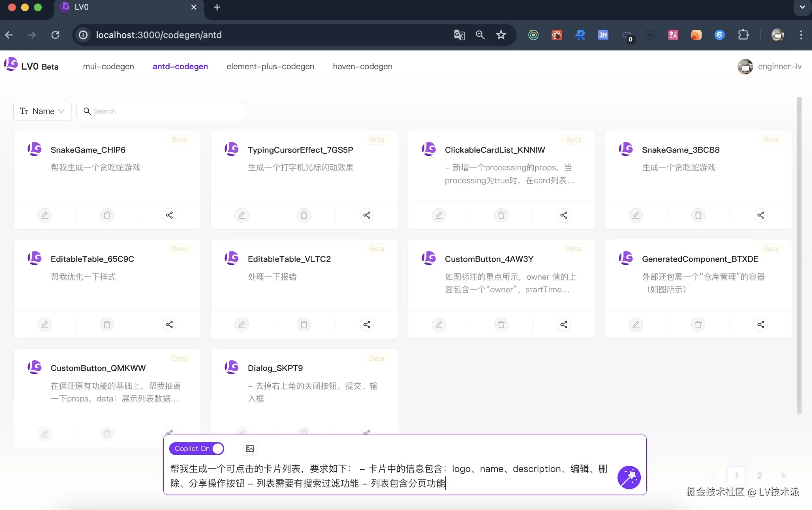Share the ClickableCardList_KNNIW card
Viewport: 812px width, 510px height.
[x=563, y=215]
